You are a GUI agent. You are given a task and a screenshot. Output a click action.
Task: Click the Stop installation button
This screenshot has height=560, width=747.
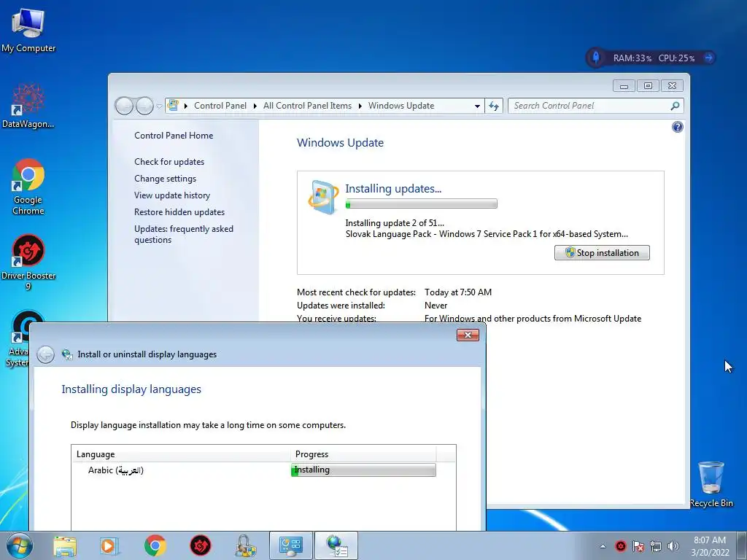pyautogui.click(x=602, y=253)
